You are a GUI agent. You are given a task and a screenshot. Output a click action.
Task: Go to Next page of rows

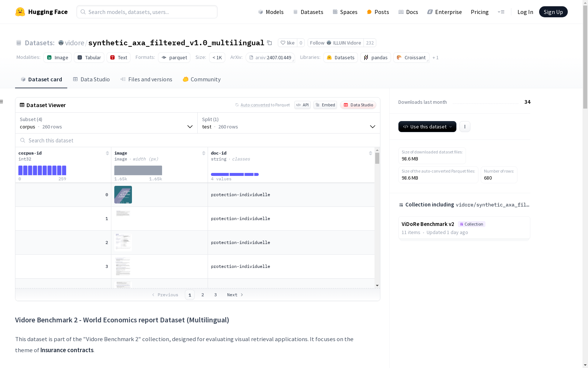[x=235, y=295]
